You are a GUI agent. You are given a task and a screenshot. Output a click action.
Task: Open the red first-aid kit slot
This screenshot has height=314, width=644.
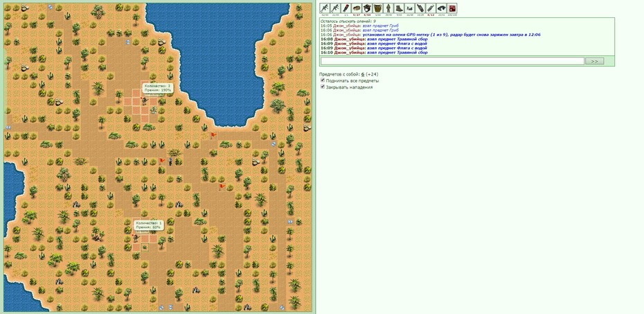pos(452,8)
